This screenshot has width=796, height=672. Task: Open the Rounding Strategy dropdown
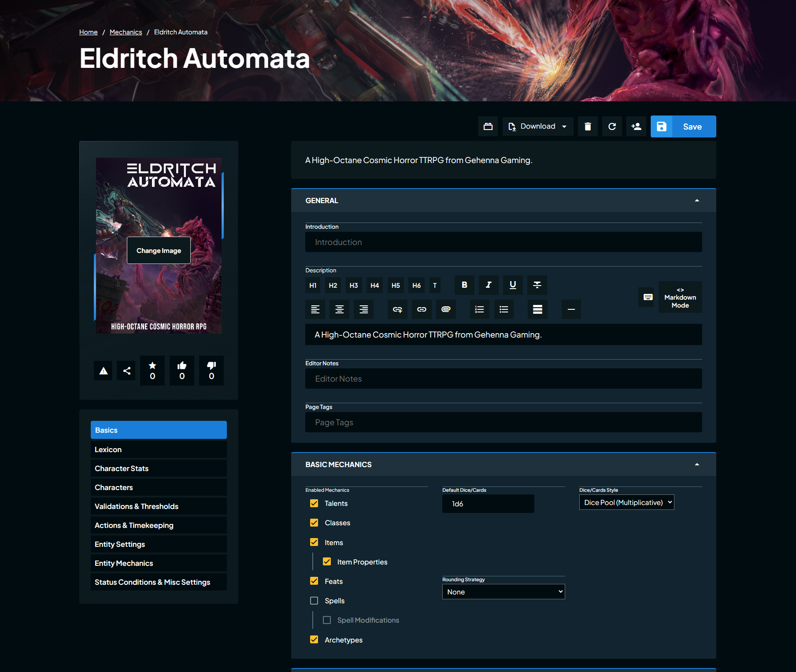click(x=504, y=592)
